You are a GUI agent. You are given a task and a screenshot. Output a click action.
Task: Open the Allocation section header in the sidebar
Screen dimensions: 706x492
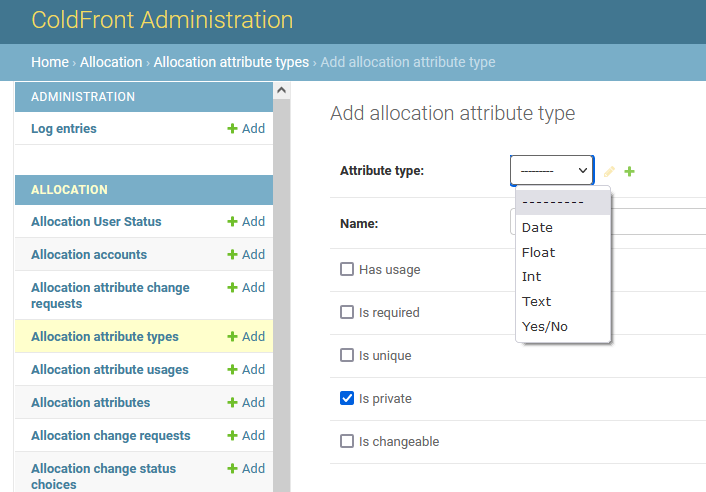(69, 190)
